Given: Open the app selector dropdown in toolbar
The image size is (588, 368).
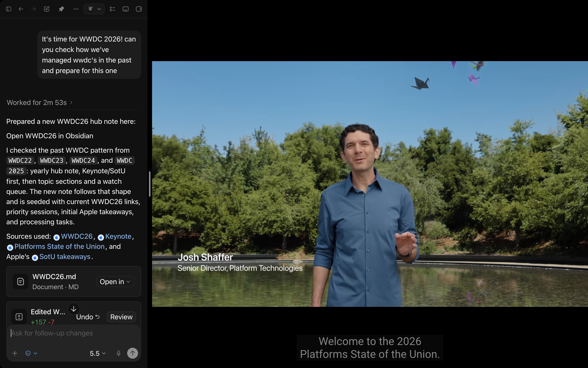Looking at the screenshot, I should [x=94, y=9].
